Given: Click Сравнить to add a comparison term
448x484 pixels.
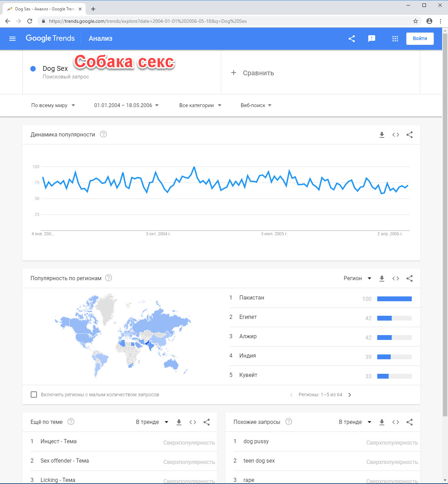Looking at the screenshot, I should click(252, 73).
